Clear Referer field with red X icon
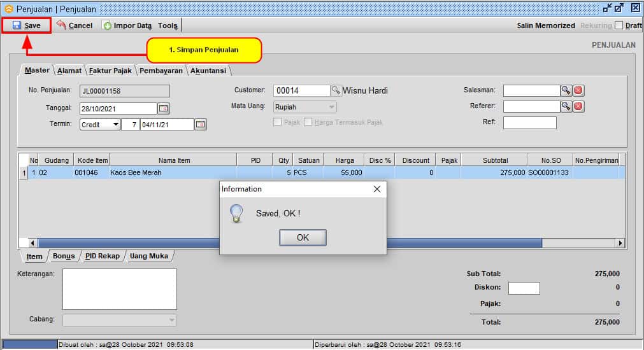 pos(578,106)
